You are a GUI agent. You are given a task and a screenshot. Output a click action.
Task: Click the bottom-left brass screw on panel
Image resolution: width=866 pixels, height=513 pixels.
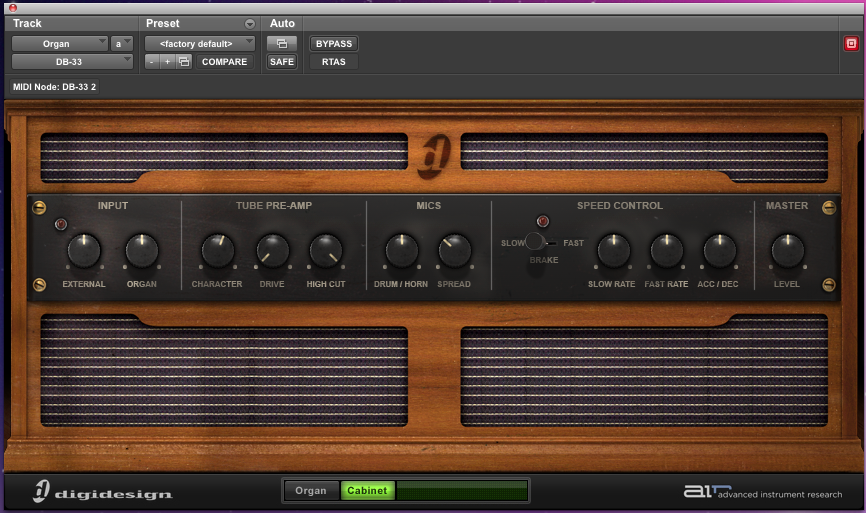click(39, 284)
